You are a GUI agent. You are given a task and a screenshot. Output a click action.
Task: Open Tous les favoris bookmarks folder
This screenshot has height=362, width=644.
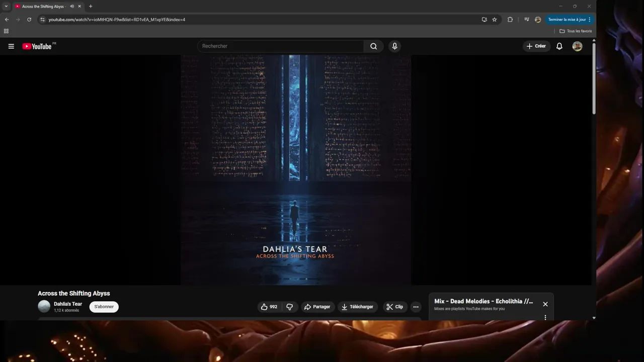click(576, 31)
